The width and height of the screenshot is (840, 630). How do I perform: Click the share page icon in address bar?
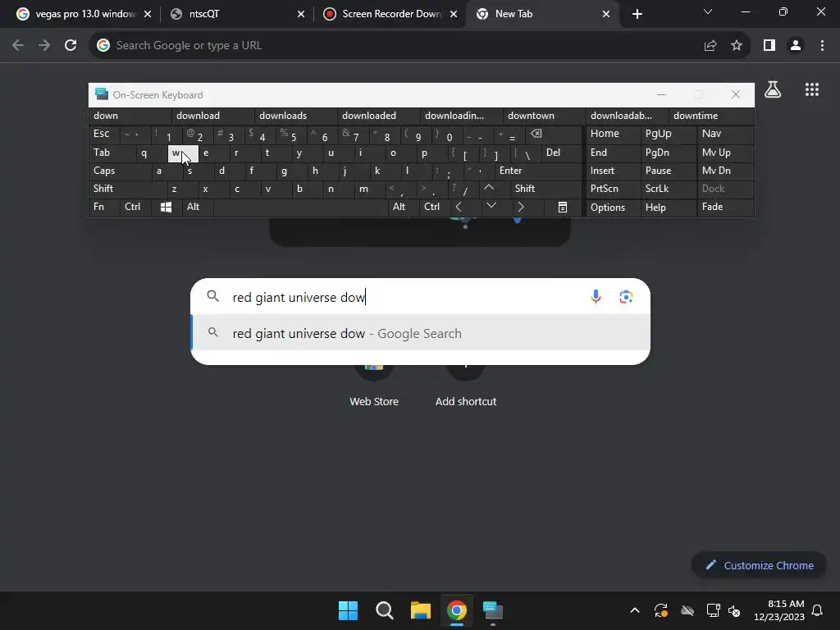pos(710,46)
